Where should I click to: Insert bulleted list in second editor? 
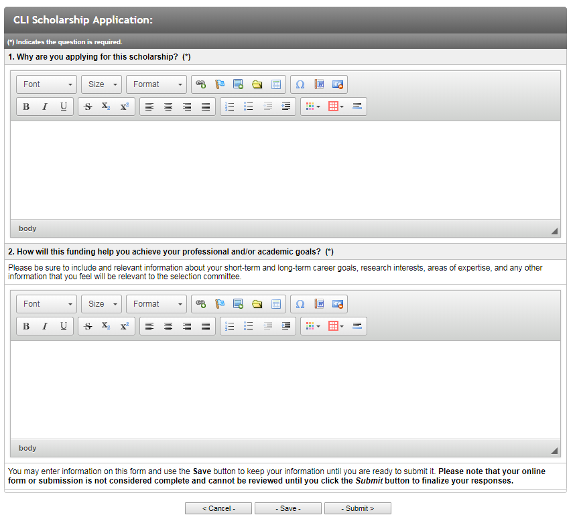tap(249, 326)
